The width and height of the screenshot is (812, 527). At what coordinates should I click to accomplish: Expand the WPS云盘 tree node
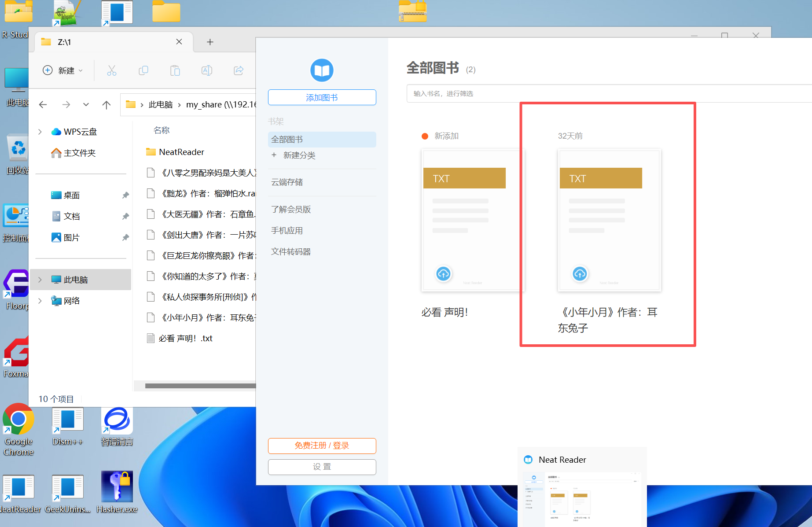coord(40,132)
